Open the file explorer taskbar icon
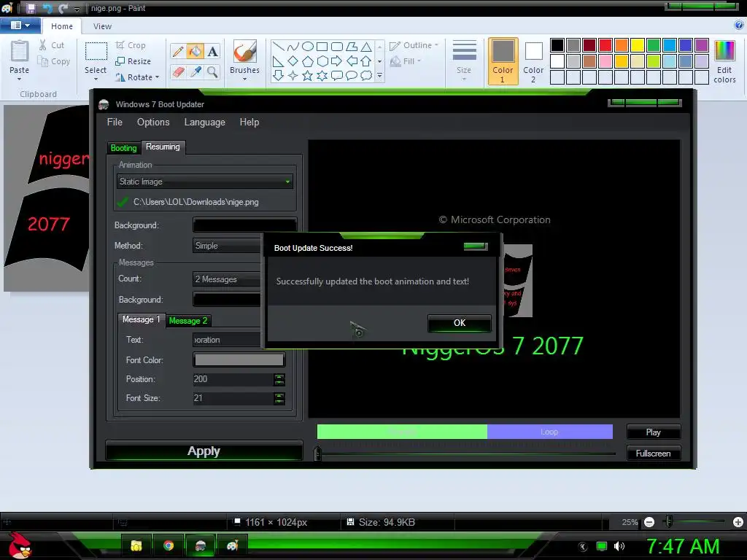This screenshot has height=560, width=747. point(136,545)
